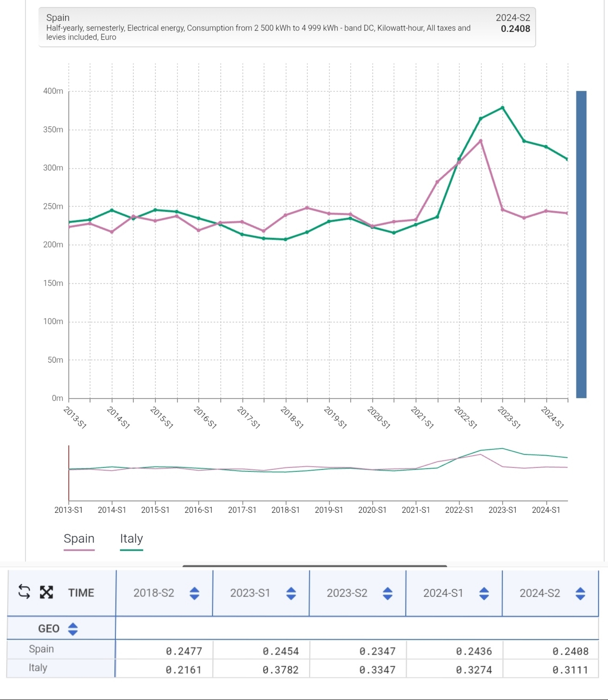
Task: Sort the GEO rows using arrows
Action: click(73, 629)
